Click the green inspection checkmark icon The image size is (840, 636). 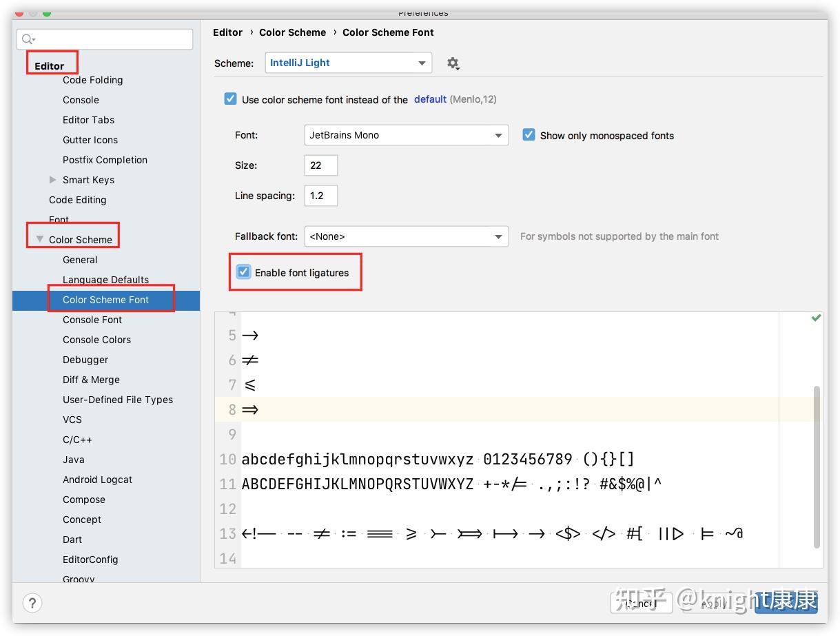[816, 318]
